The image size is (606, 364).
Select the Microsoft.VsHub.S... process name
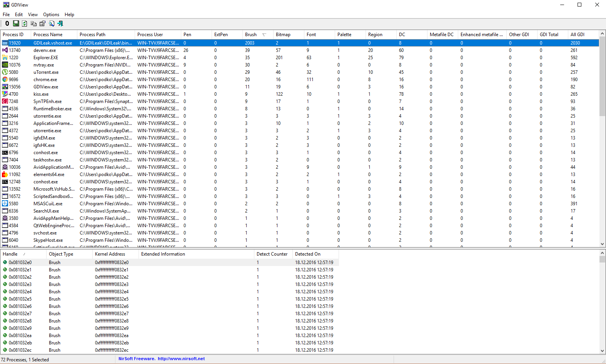(x=54, y=189)
